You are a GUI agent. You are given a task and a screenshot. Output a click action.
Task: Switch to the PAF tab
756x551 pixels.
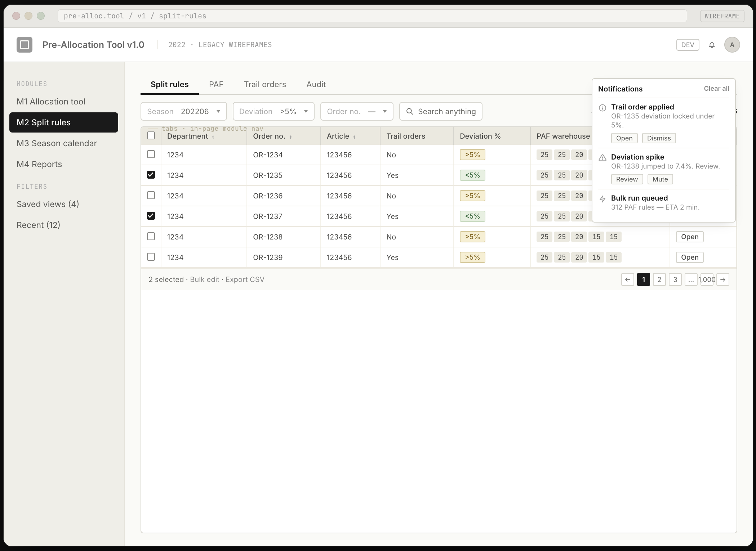[x=216, y=84]
